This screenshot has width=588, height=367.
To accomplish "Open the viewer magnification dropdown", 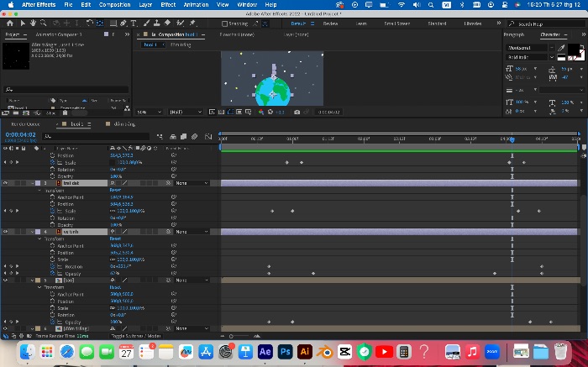I will click(x=150, y=112).
